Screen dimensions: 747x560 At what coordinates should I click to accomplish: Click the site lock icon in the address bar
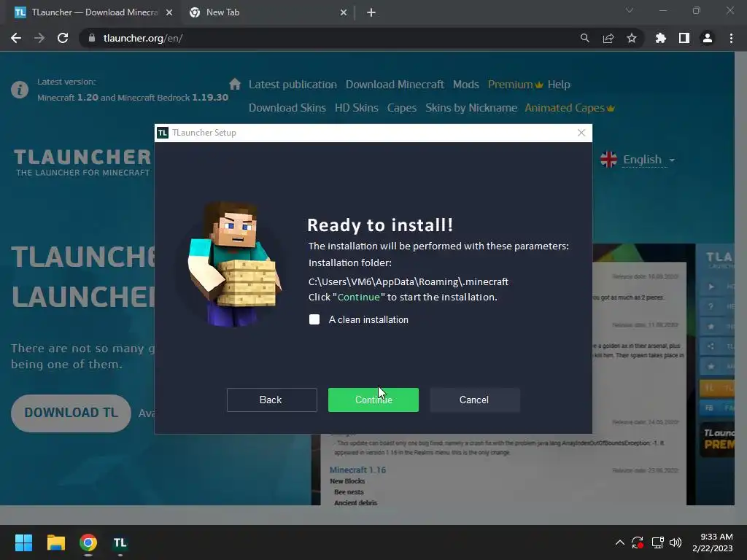point(92,38)
